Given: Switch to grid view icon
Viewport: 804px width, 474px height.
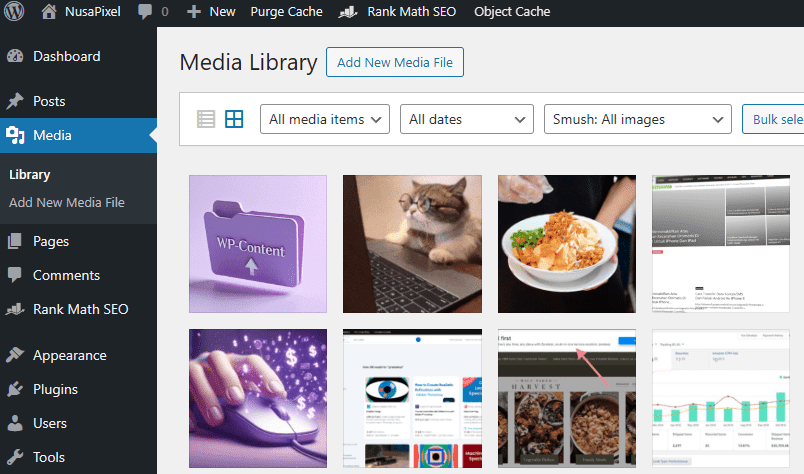Looking at the screenshot, I should 234,119.
